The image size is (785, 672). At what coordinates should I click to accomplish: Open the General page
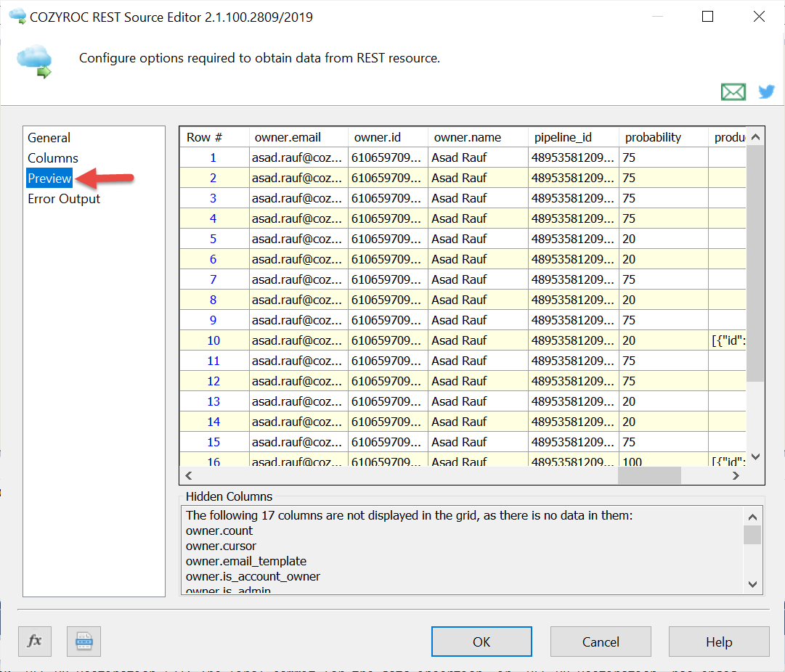[x=49, y=138]
